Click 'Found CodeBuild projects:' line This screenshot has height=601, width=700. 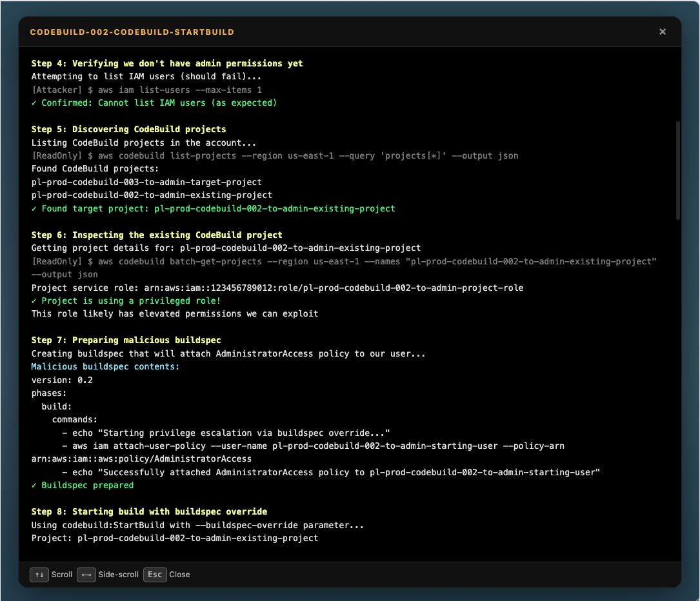pyautogui.click(x=95, y=169)
